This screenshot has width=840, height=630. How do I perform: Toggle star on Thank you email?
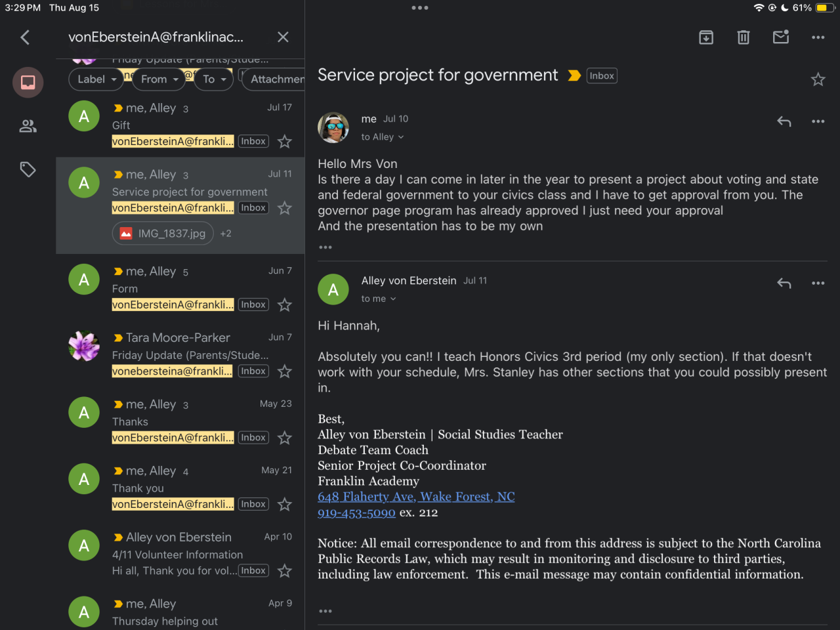(285, 505)
